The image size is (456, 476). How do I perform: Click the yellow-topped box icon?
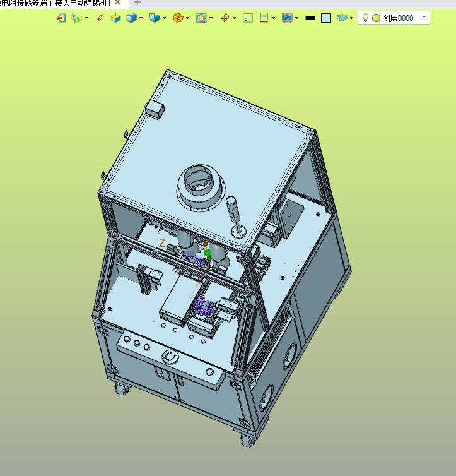[x=115, y=18]
